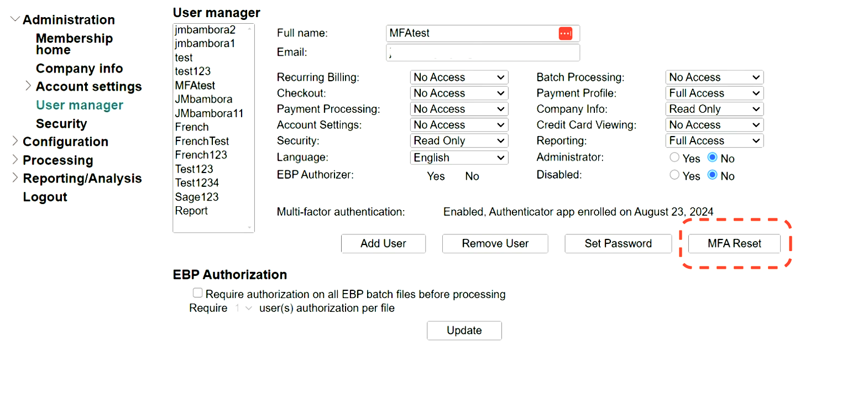Screen dimensions: 868x397
Task: Select MFAtest in the user list
Action: click(x=195, y=85)
